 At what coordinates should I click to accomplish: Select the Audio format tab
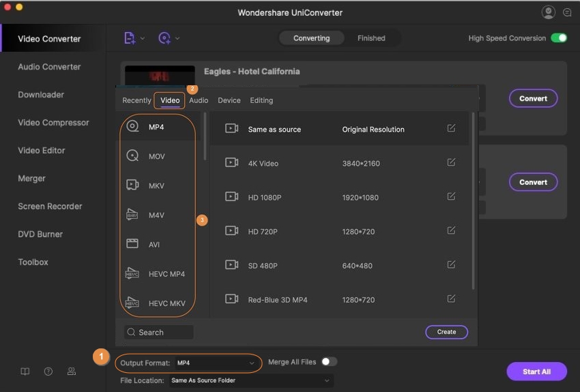(199, 100)
